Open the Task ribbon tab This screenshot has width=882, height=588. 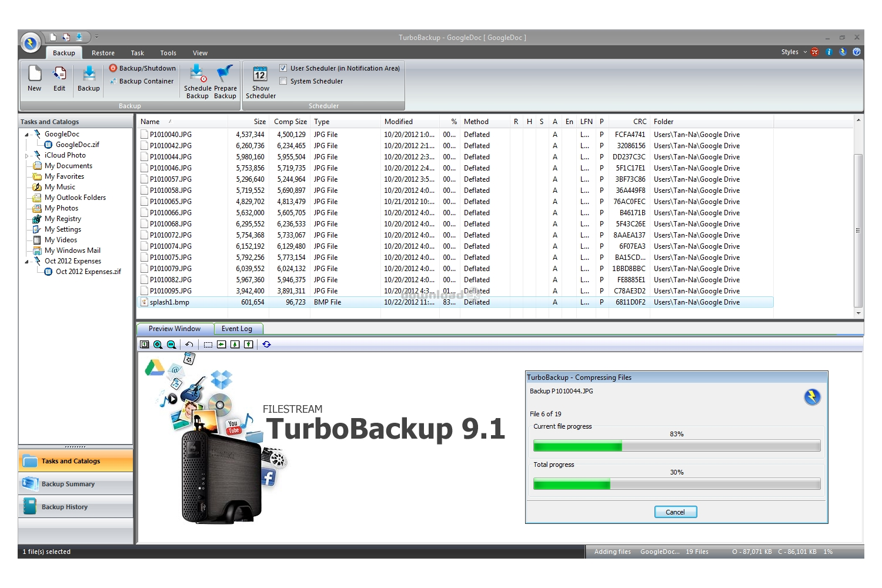pos(138,53)
